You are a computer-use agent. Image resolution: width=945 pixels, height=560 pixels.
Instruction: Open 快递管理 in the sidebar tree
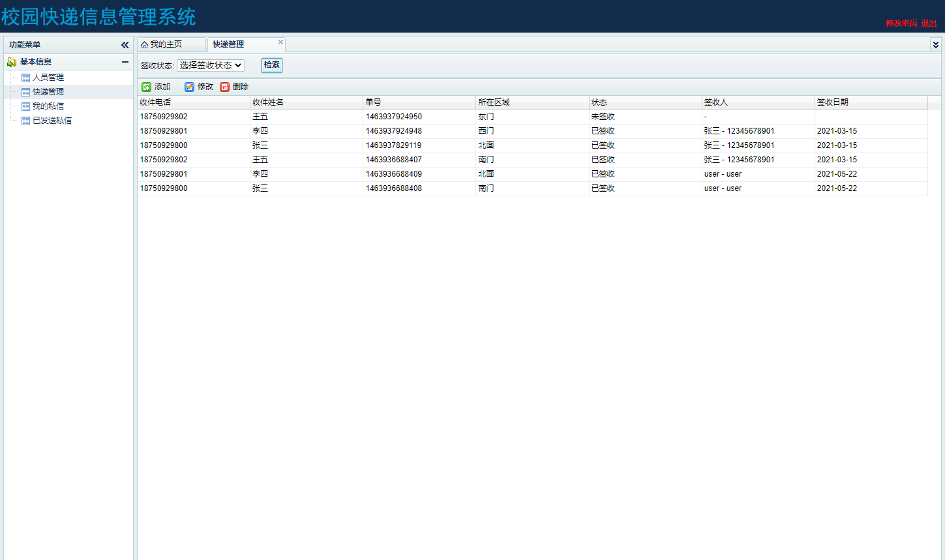[x=48, y=92]
